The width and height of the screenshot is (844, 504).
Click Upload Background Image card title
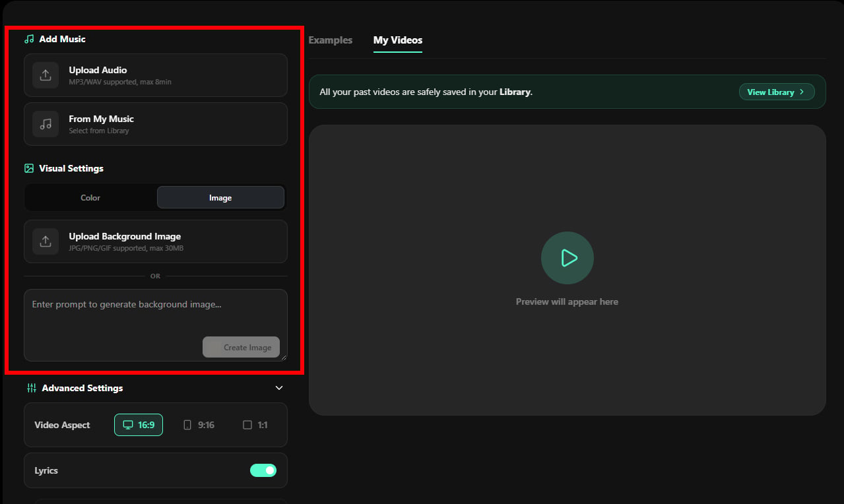125,236
